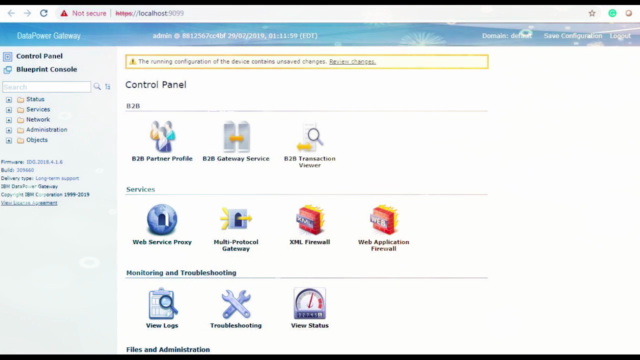Open the XML Firewall icon
Image resolution: width=640 pixels, height=360 pixels.
click(310, 220)
